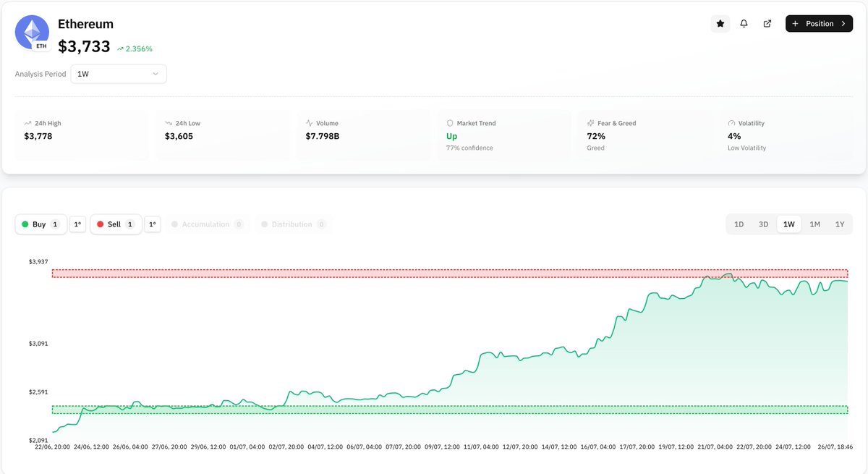Click the green price change arrow
Screen dimensions: 868x474
pyautogui.click(x=120, y=49)
